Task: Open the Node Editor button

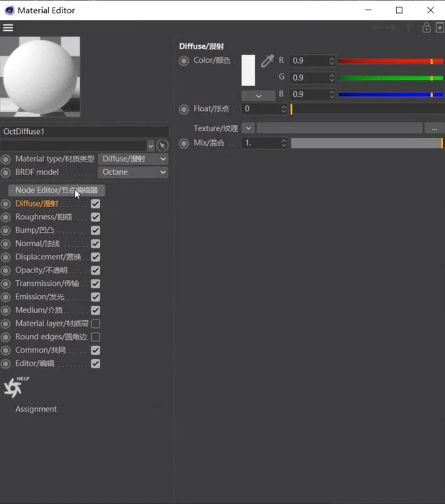Action: pyautogui.click(x=56, y=190)
